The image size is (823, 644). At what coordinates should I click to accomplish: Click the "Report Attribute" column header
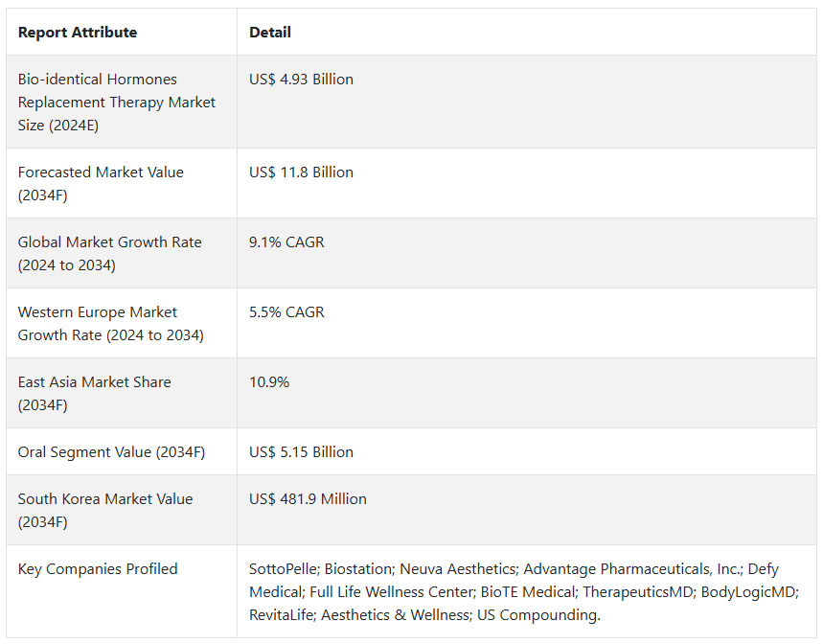coord(78,33)
